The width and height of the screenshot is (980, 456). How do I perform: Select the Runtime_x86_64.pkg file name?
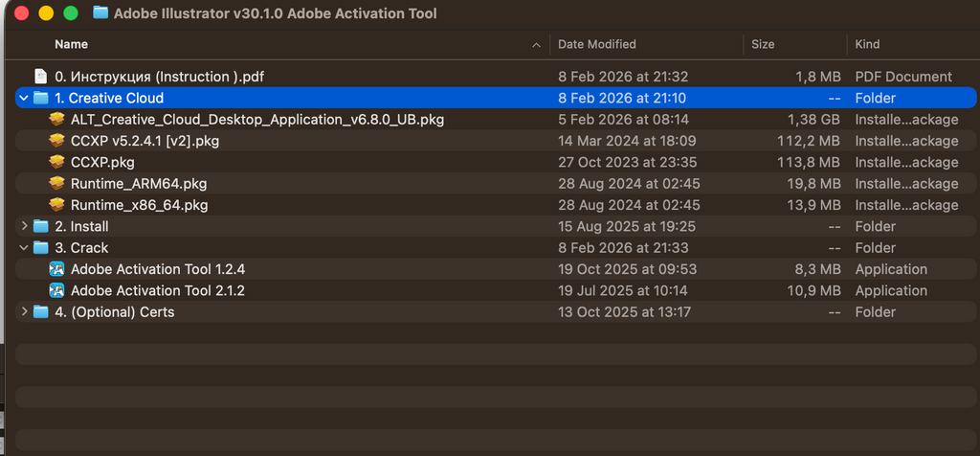(x=140, y=205)
